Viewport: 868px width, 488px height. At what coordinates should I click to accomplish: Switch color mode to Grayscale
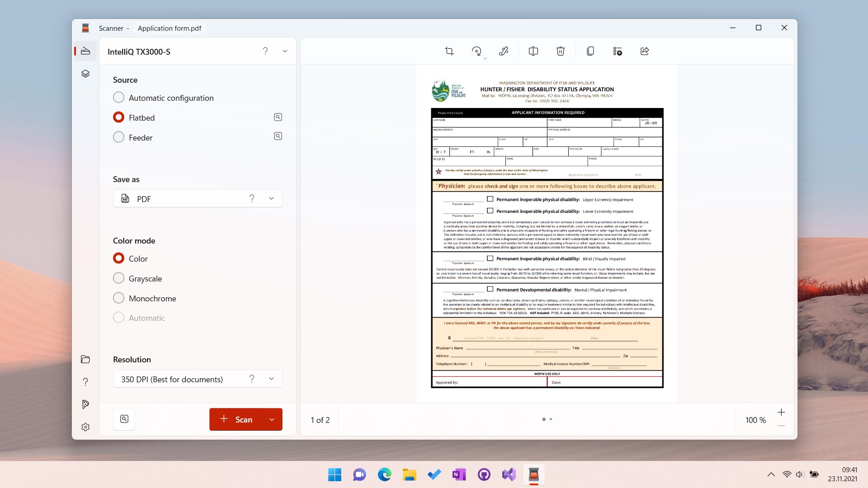click(118, 278)
